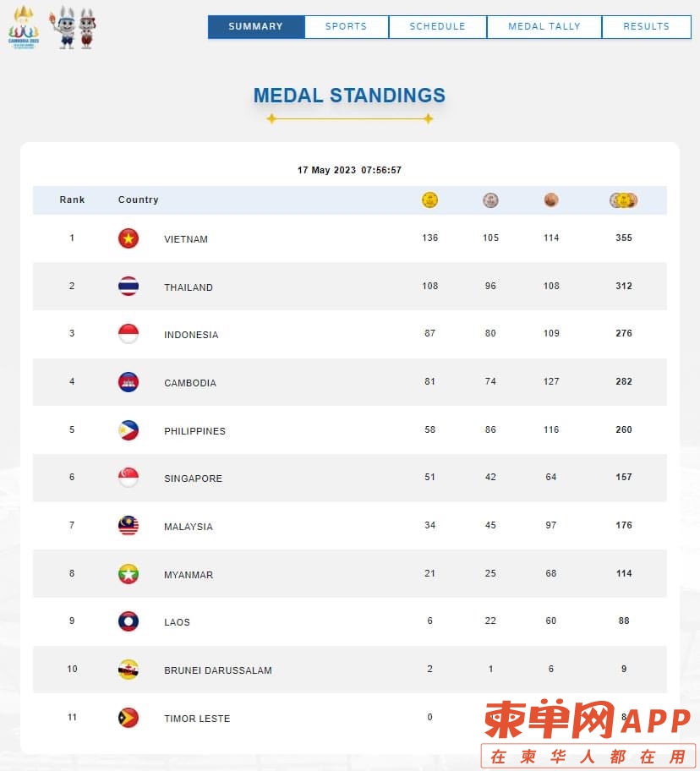Click the gold medal column icon

[x=429, y=200]
